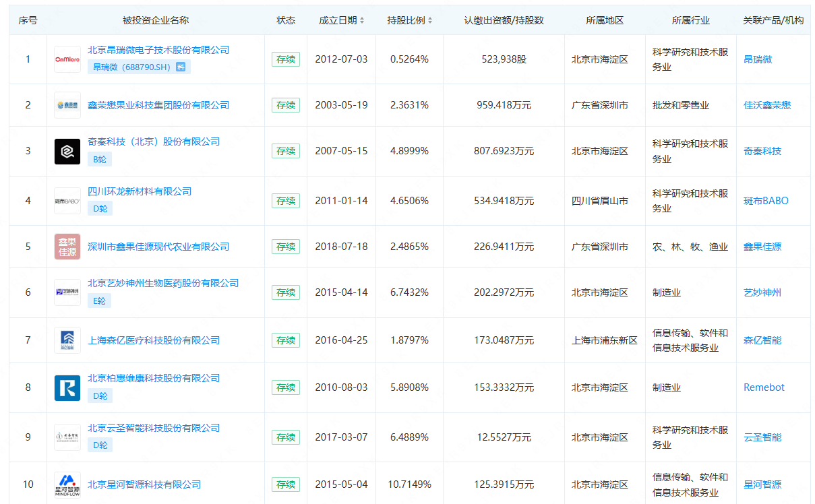This screenshot has height=504, width=815.
Task: Select the 12.5527万元 amount cell
Action: point(504,437)
